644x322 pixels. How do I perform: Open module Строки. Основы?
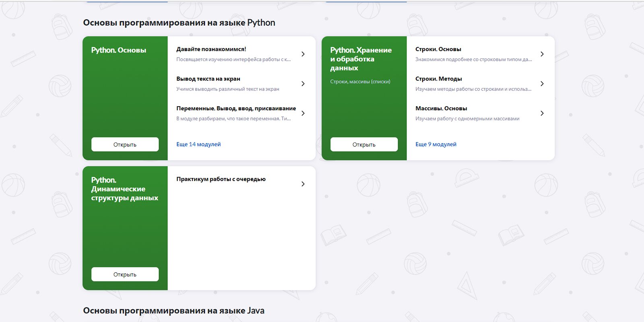pyautogui.click(x=438, y=49)
